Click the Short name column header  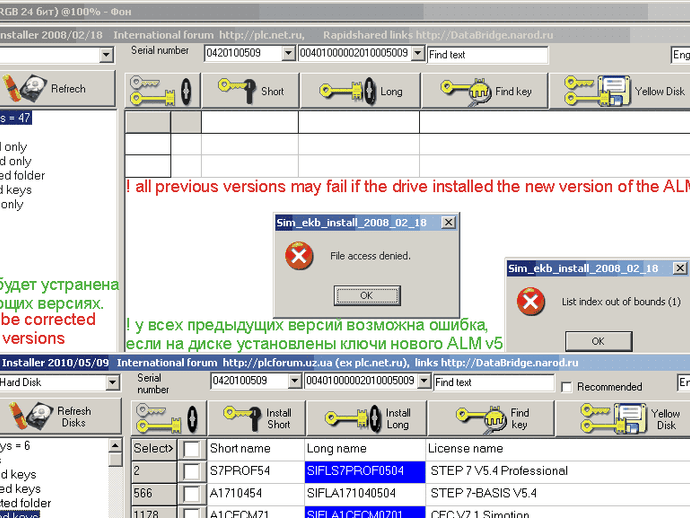tap(255, 449)
